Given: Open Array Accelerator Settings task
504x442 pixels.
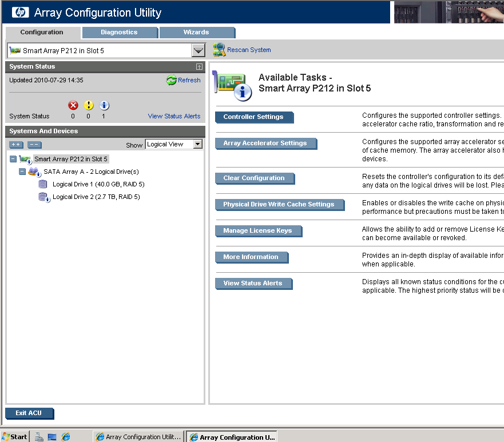Looking at the screenshot, I should pos(266,144).
